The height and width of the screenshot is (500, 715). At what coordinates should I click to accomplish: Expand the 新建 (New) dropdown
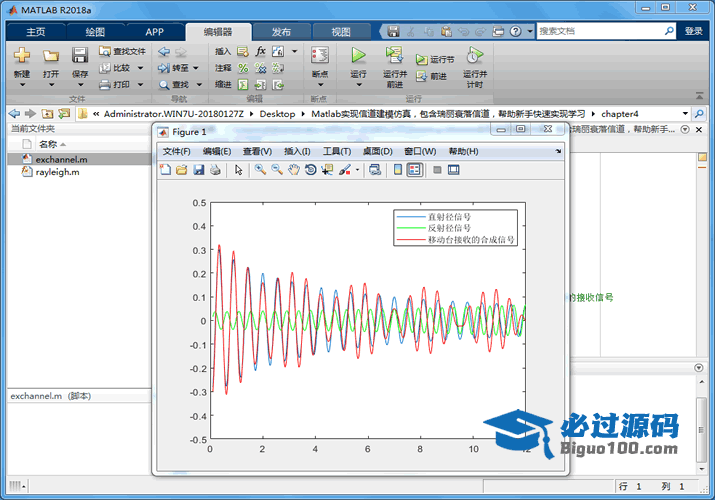point(22,74)
